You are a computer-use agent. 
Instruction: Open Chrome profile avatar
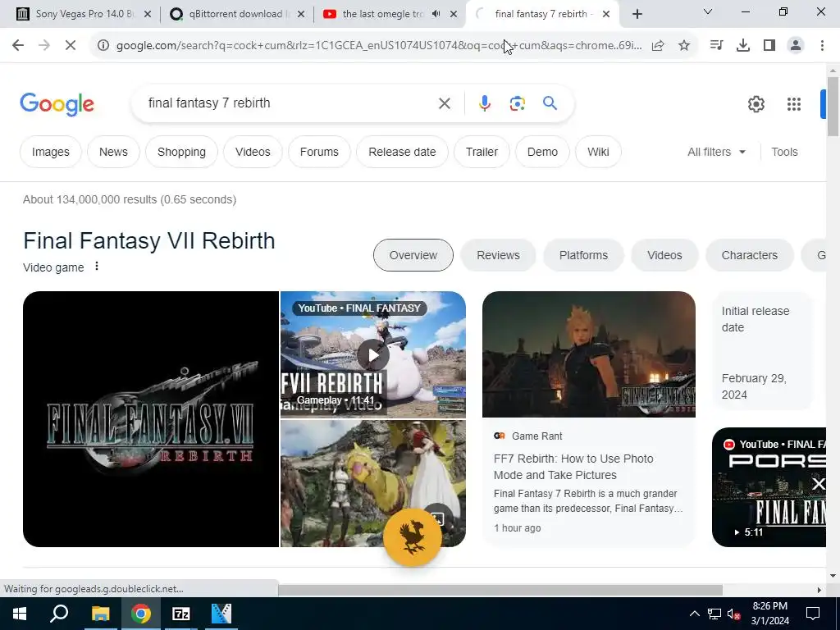[x=796, y=46]
